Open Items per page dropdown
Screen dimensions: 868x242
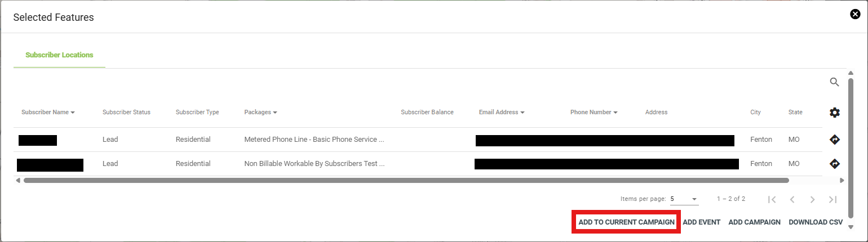click(684, 199)
